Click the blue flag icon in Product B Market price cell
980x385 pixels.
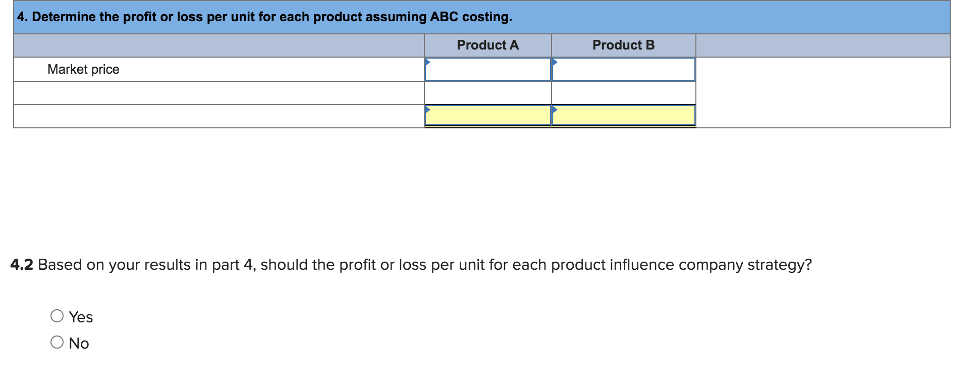(x=556, y=62)
